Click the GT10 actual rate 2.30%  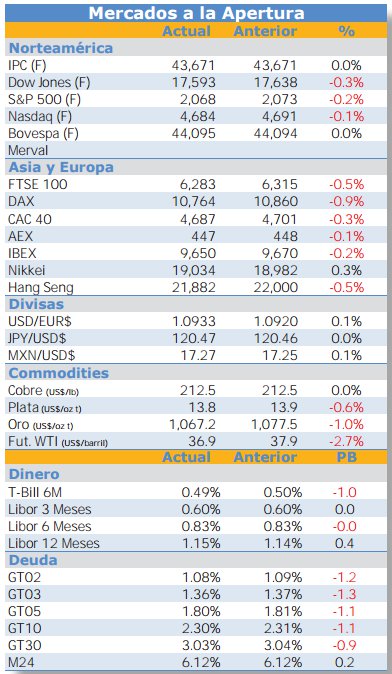pos(201,628)
